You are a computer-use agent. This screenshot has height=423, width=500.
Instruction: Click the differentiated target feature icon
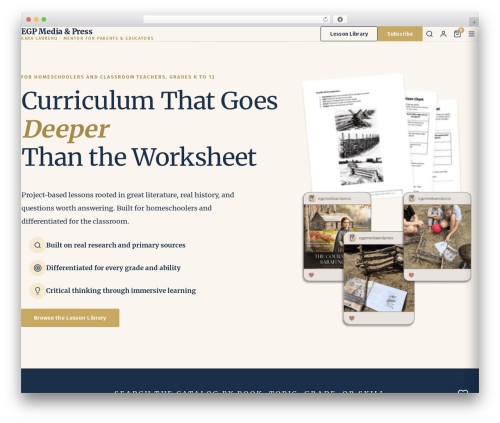point(37,268)
